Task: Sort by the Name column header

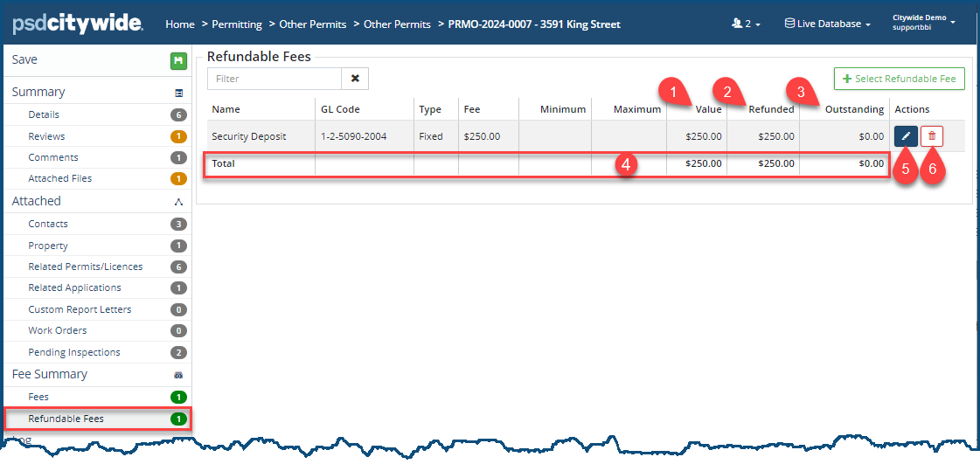Action: click(226, 109)
